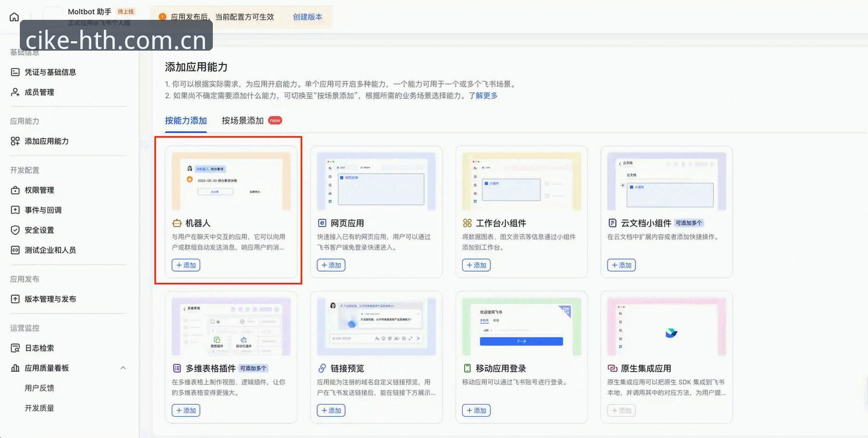
Task: Open 版本管理与发布 page
Action: pyautogui.click(x=50, y=299)
